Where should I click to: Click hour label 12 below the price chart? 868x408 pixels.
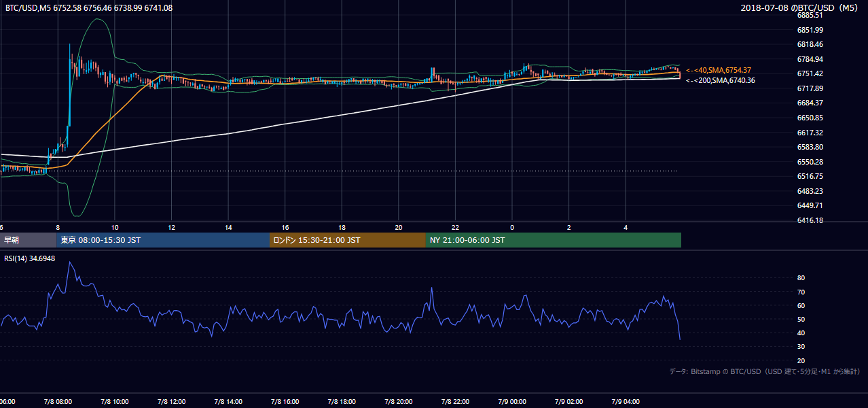click(x=172, y=227)
